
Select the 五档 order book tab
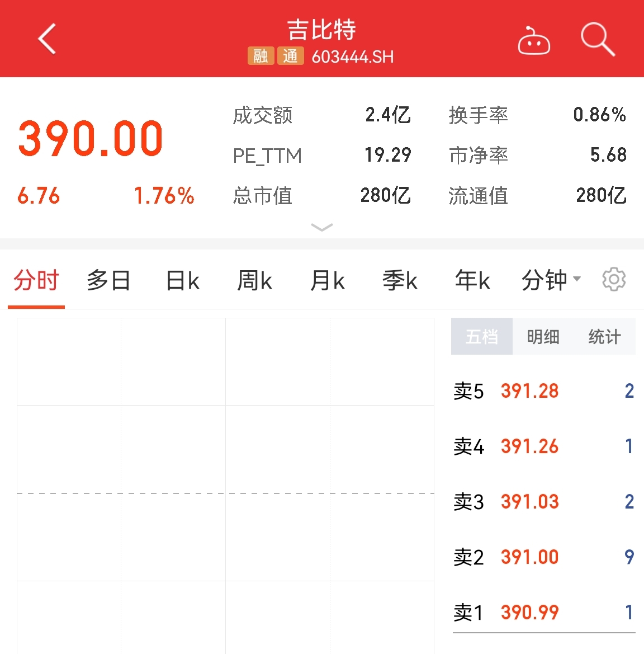click(482, 336)
